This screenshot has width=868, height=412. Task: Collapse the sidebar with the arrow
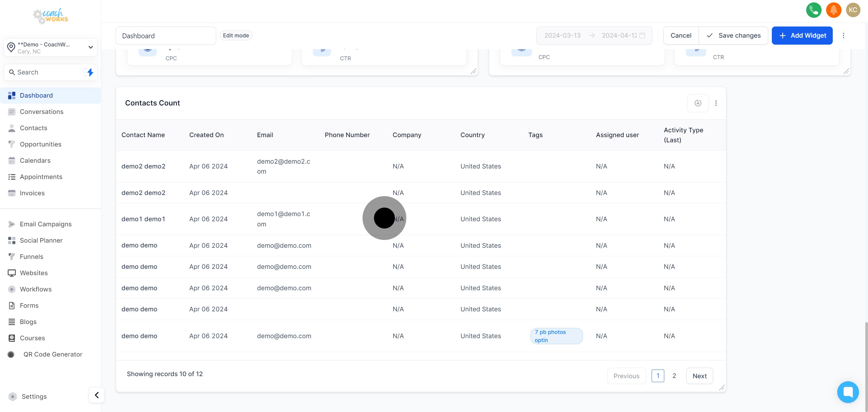97,395
